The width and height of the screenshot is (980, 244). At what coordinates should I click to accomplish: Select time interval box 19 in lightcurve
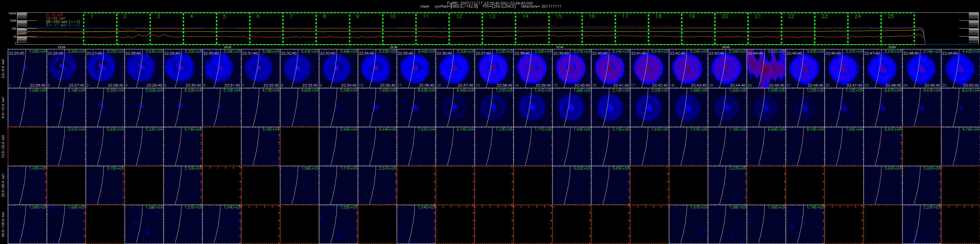(x=698, y=29)
